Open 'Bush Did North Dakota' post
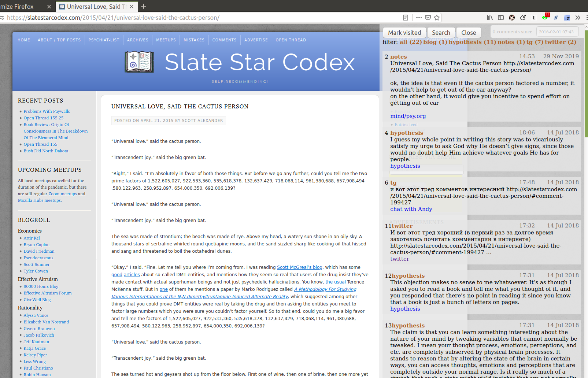Viewport: 588px width, 378px height. coord(46,151)
